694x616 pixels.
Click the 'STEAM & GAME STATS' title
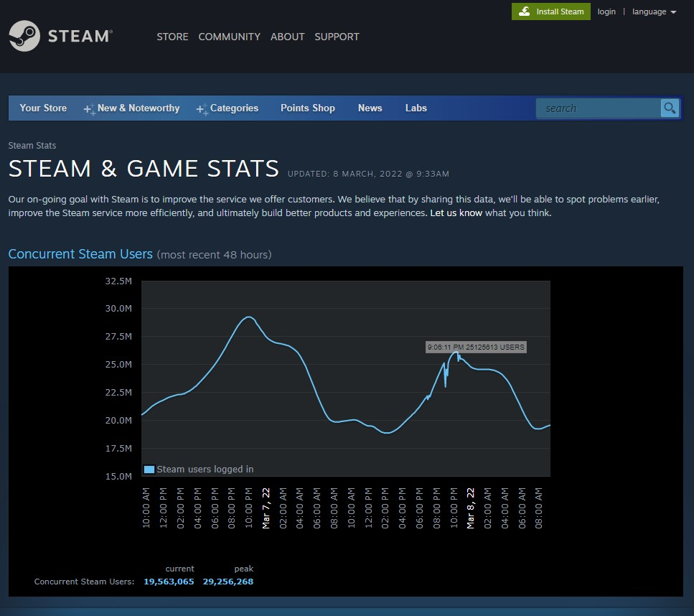[x=144, y=169]
